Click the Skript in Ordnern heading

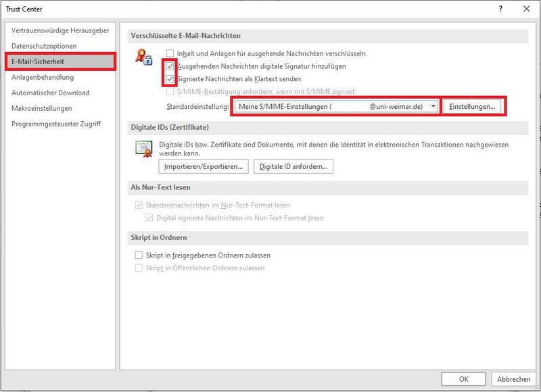(159, 237)
